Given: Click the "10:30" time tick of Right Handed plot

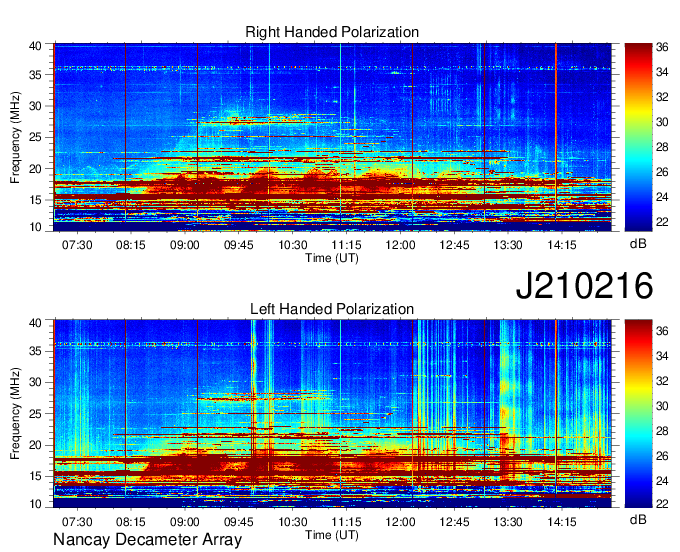Looking at the screenshot, I should [x=293, y=245].
